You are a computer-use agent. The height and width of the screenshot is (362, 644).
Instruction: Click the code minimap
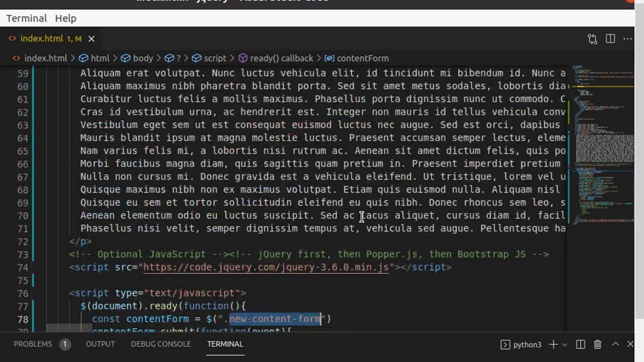coord(602,146)
